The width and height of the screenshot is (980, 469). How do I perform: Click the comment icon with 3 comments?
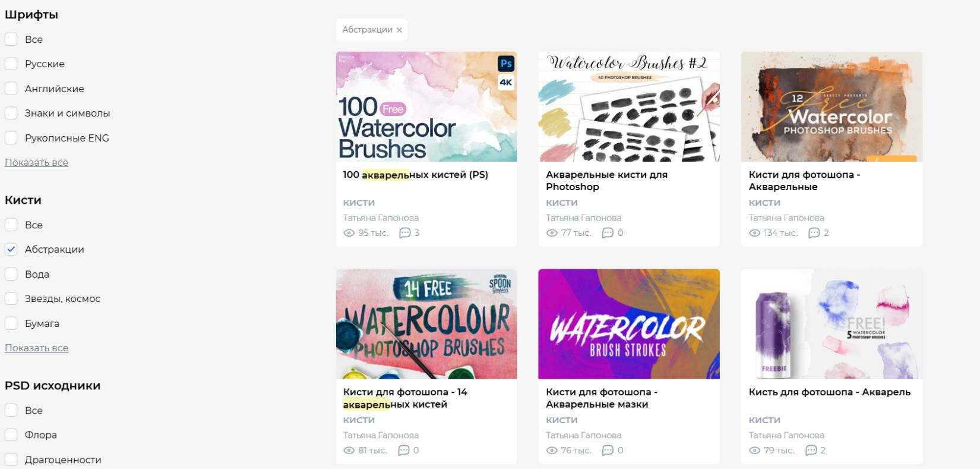[405, 233]
